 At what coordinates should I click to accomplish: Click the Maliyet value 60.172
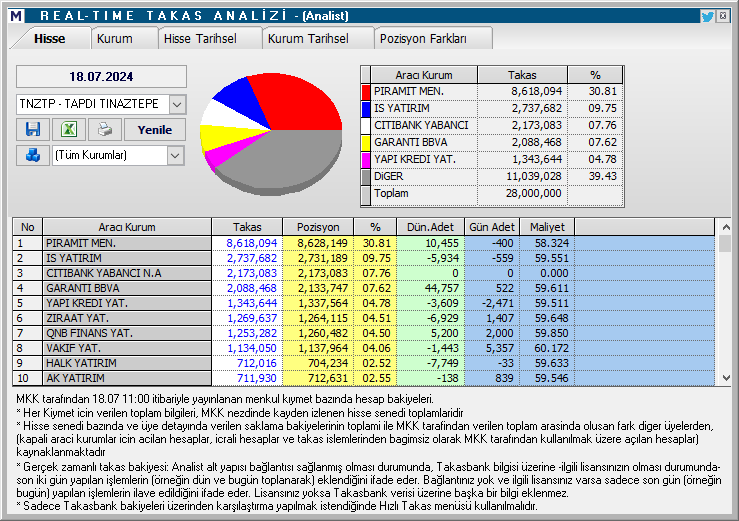click(x=552, y=348)
